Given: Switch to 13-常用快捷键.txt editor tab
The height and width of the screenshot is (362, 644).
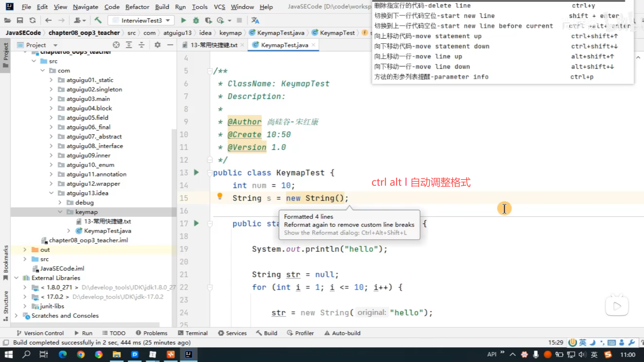Looking at the screenshot, I should [x=213, y=45].
